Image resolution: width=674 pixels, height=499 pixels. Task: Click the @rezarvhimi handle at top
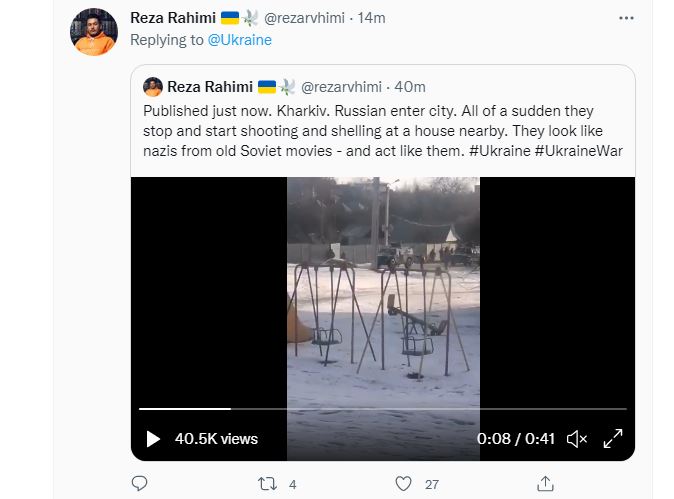click(x=308, y=18)
